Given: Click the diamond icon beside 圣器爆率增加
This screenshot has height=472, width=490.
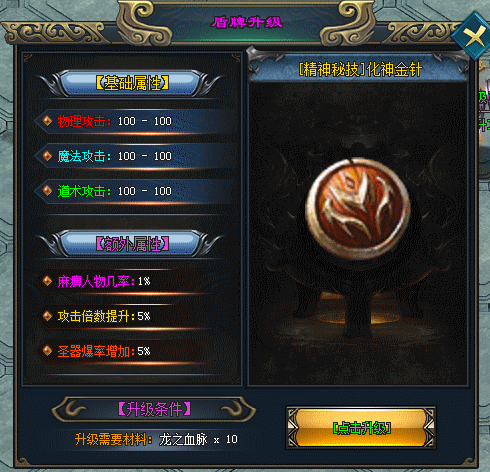Looking at the screenshot, I should [x=47, y=351].
